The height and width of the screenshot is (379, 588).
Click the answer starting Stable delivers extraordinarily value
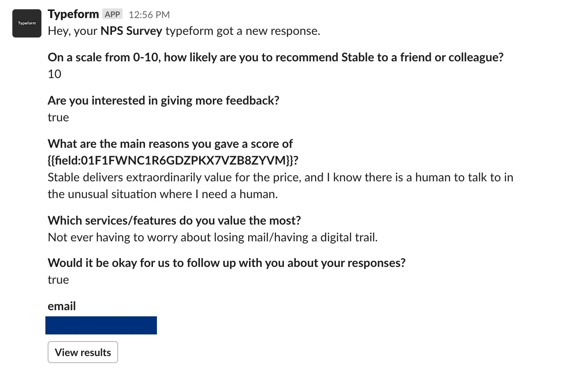click(x=280, y=186)
